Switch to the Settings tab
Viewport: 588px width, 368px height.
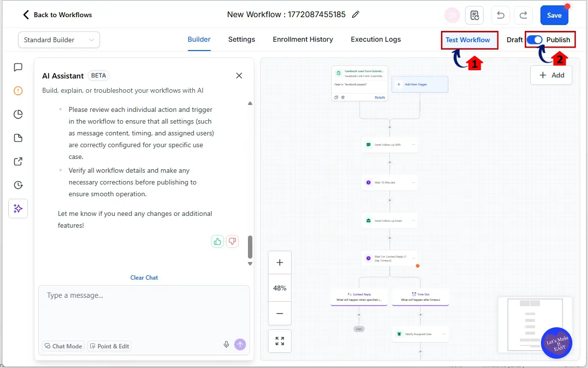coord(242,39)
